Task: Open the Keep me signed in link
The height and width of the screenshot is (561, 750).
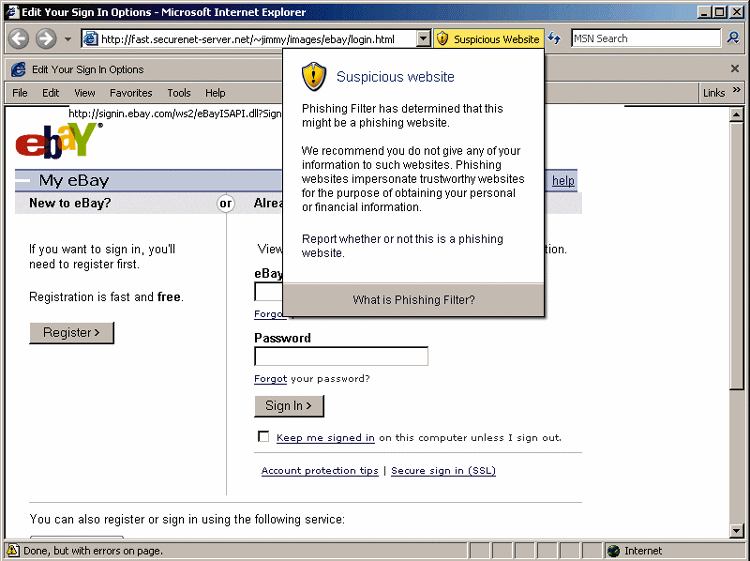Action: (x=325, y=438)
